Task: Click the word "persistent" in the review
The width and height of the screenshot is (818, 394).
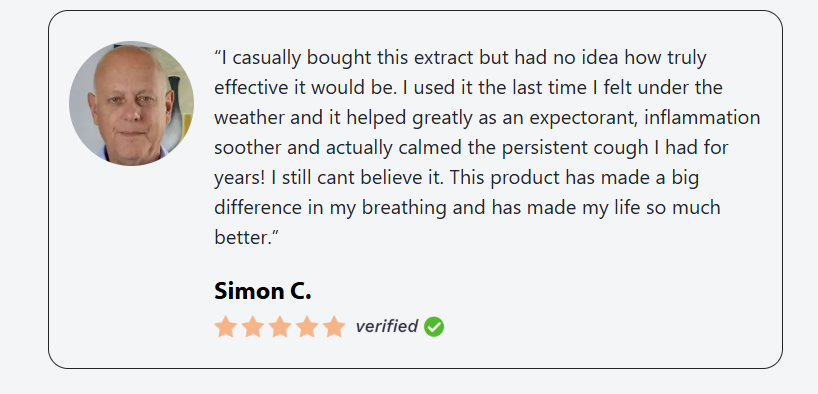Action: pyautogui.click(x=545, y=149)
